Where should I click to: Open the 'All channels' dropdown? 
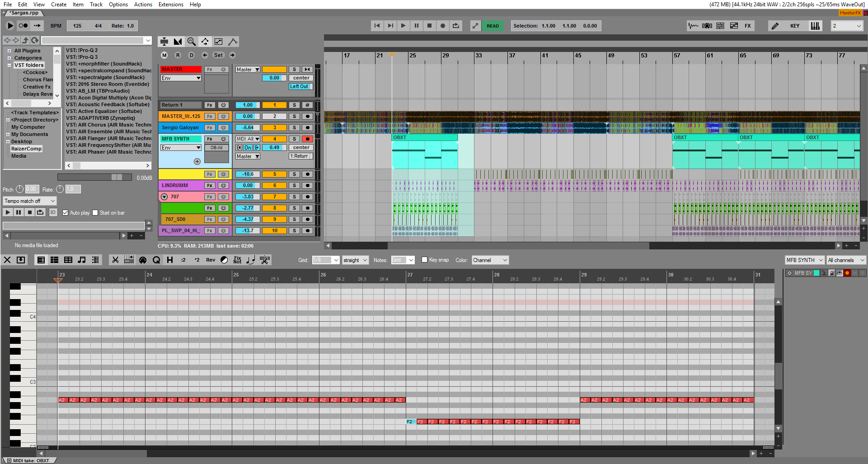tap(846, 260)
